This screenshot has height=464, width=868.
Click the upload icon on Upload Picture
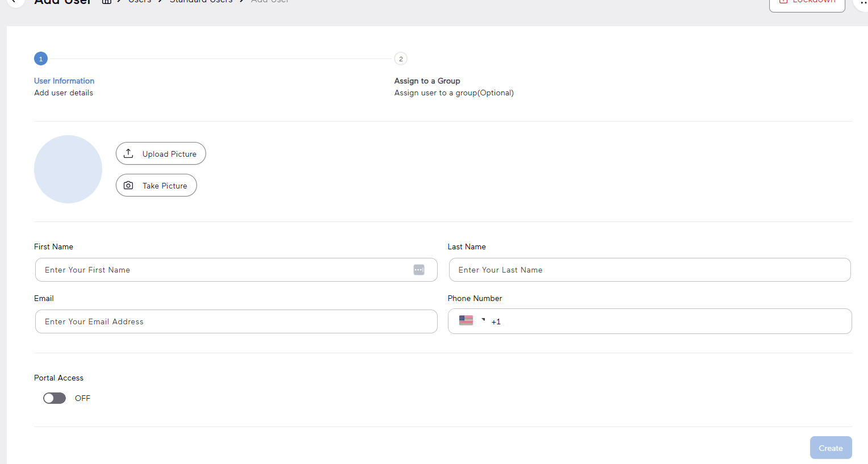(128, 153)
